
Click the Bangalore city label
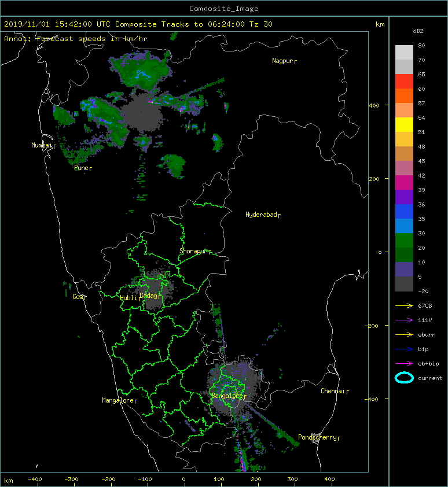click(x=227, y=396)
